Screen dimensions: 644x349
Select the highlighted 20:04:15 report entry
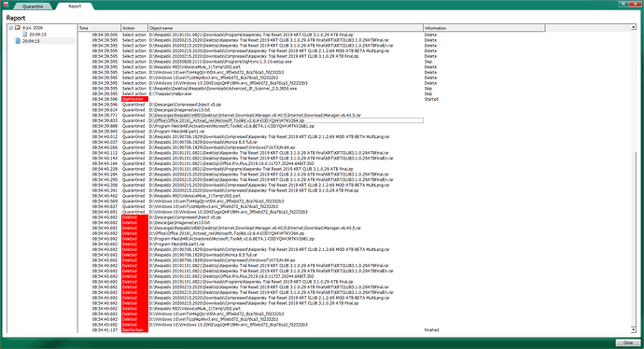[31, 41]
